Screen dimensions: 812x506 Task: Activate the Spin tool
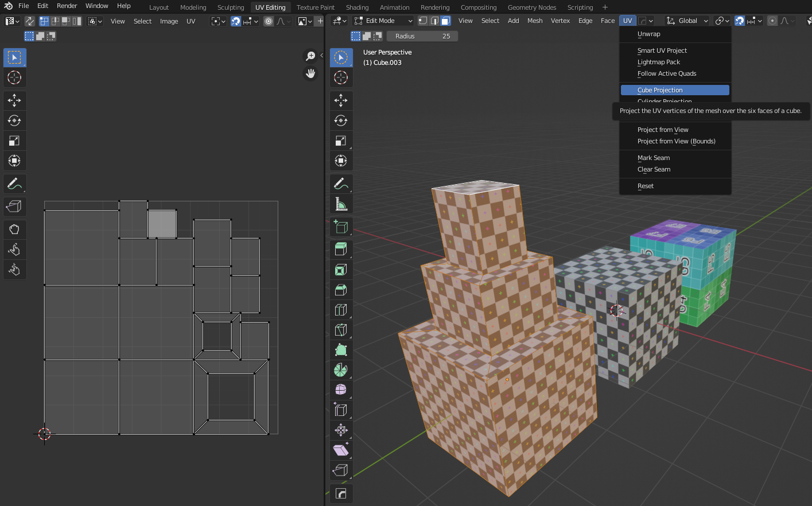pyautogui.click(x=341, y=370)
